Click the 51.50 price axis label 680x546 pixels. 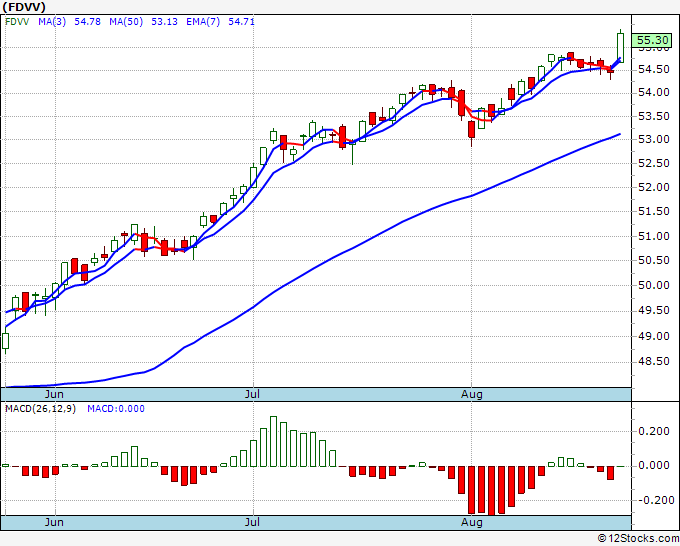(654, 212)
